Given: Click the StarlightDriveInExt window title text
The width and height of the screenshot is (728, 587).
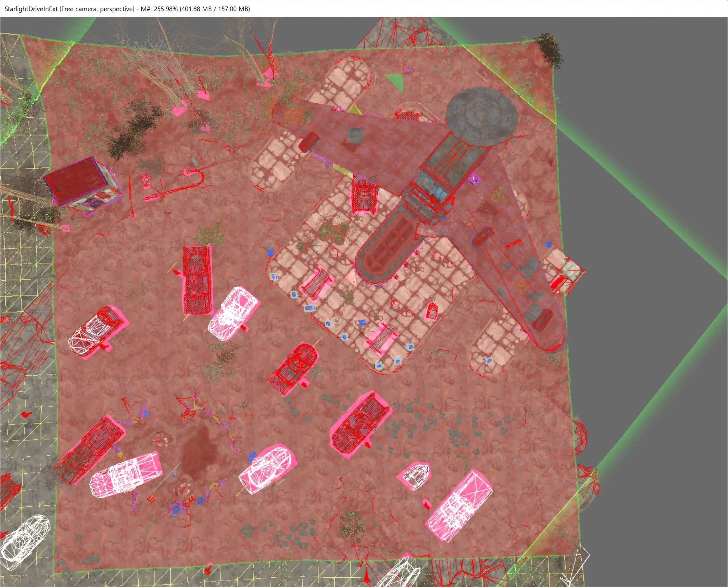Looking at the screenshot, I should [x=31, y=9].
